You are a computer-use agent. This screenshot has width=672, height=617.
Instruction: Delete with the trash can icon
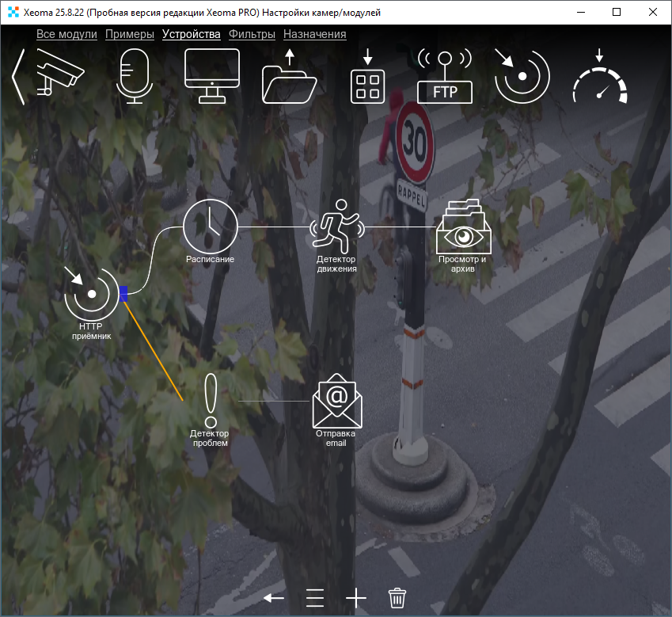click(397, 598)
